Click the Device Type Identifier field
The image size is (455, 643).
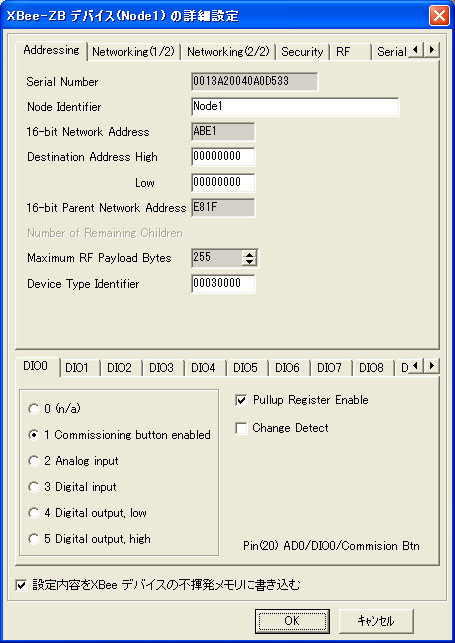pos(223,284)
